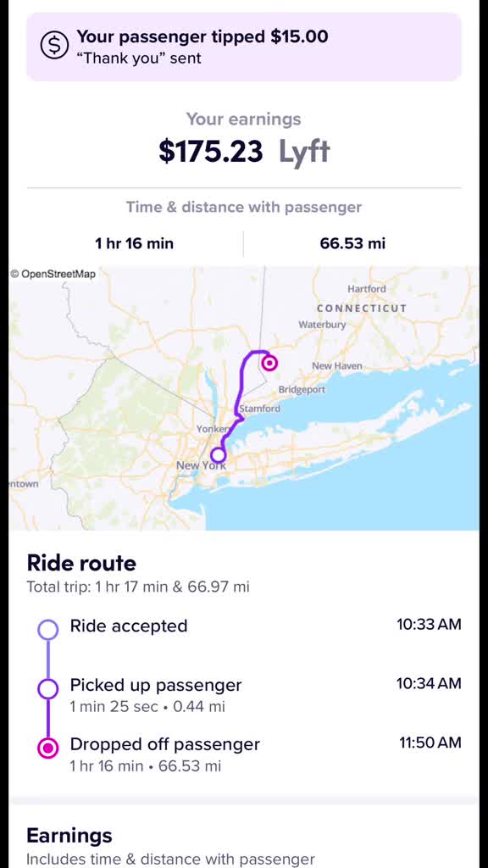Screen dimensions: 488x868
Task: Tap the 10:33 AM ride accepted time
Action: (429, 625)
